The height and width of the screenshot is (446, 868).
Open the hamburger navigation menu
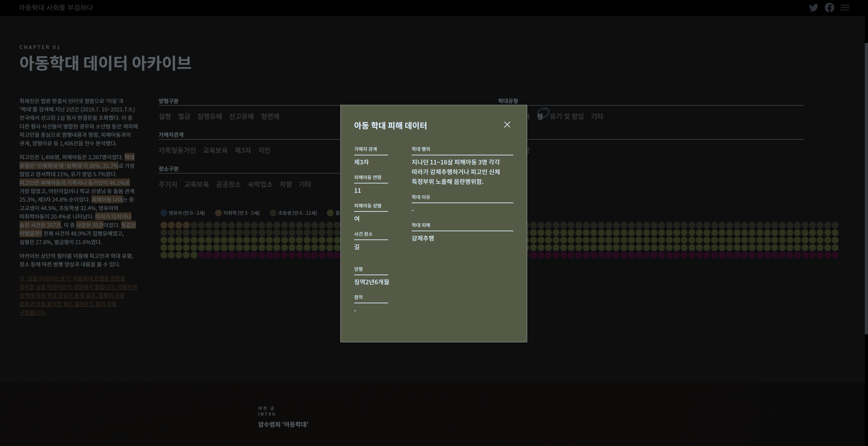tap(845, 7)
